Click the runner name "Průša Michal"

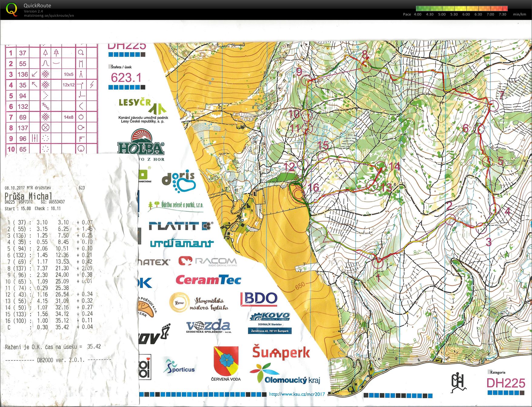tap(28, 196)
